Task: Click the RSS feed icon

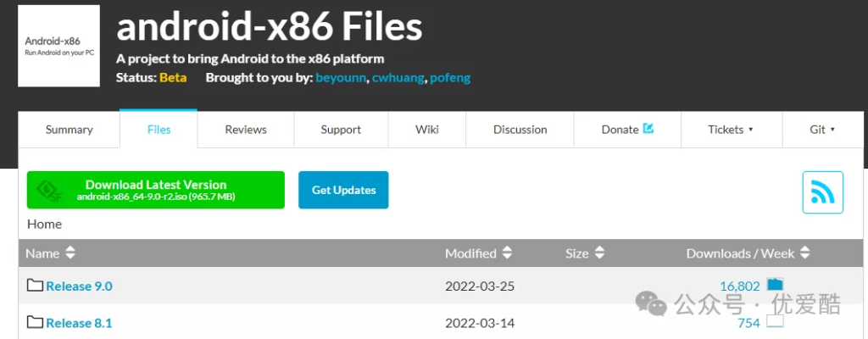Action: pos(822,192)
